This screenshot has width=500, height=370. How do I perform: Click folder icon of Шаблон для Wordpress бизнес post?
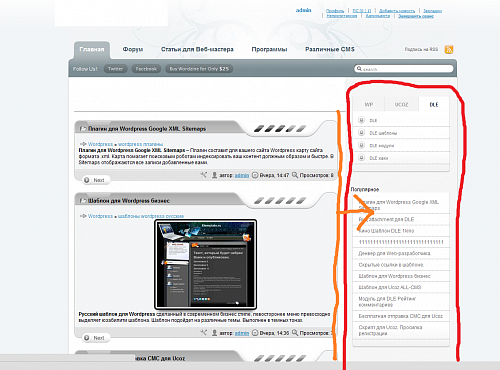pos(83,201)
